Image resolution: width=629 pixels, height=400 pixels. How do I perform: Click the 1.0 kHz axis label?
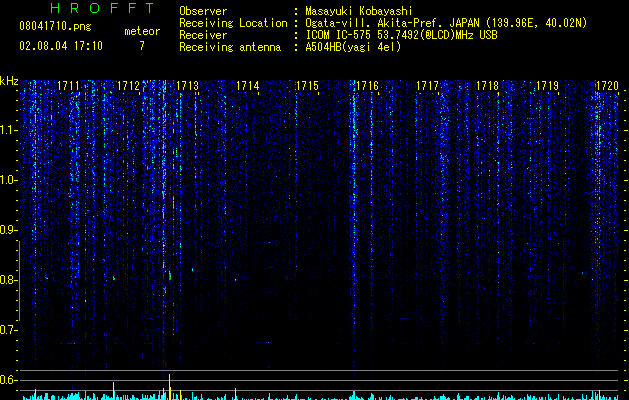click(x=8, y=180)
